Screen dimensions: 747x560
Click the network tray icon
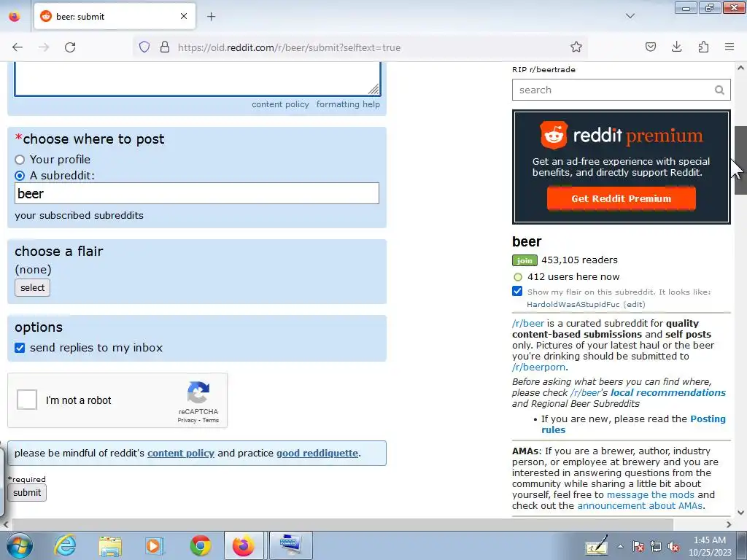click(656, 547)
